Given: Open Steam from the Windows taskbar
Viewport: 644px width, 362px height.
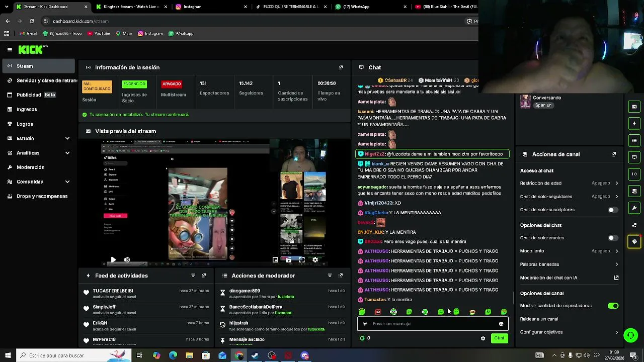Looking at the screenshot, I should tap(255, 355).
